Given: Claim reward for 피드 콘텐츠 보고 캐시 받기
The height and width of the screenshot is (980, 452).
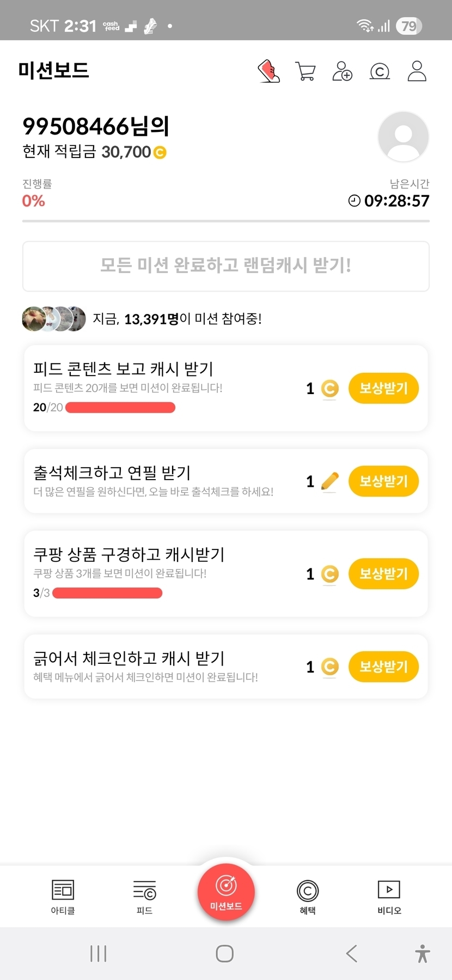Looking at the screenshot, I should click(x=383, y=389).
